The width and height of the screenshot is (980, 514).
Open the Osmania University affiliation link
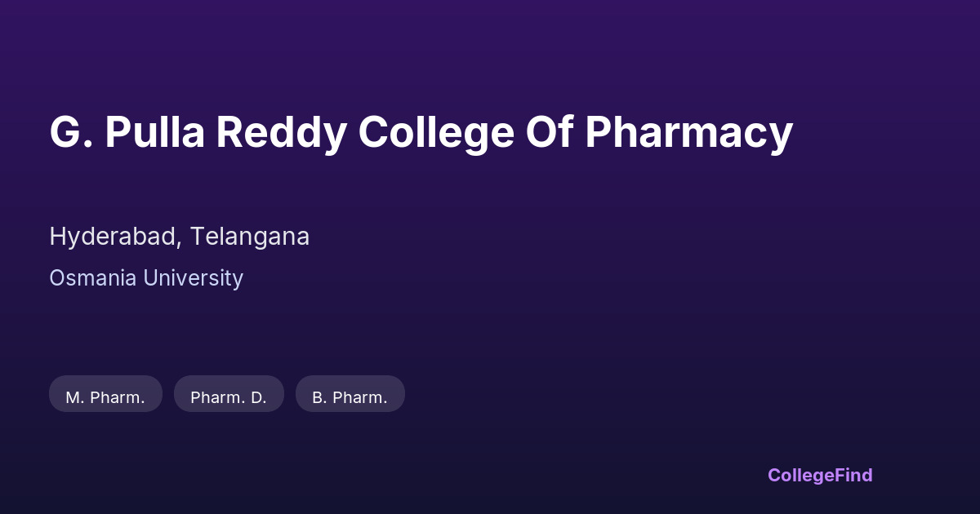point(146,278)
